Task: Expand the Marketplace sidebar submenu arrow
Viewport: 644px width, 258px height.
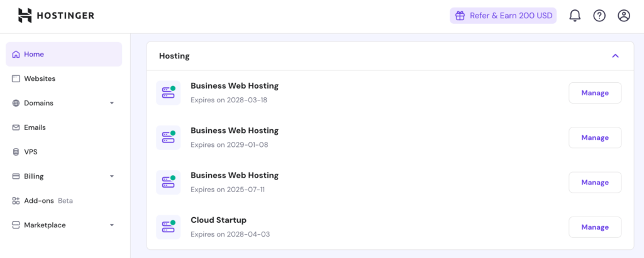Action: coord(112,225)
